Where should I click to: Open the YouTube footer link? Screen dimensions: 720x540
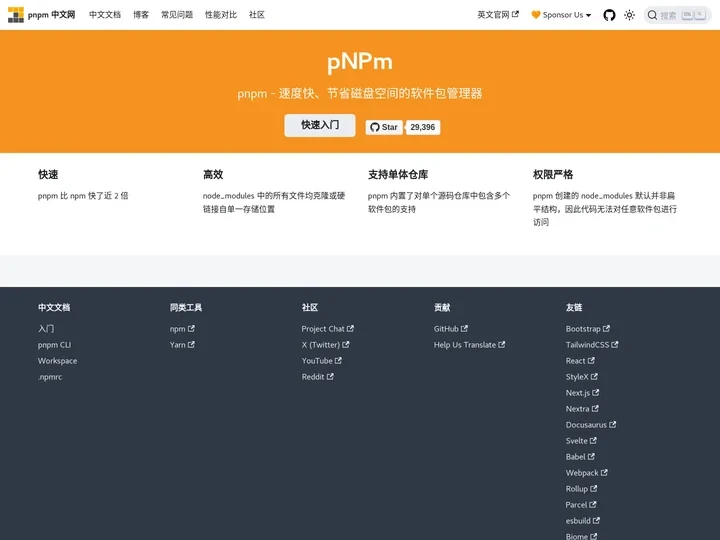[321, 361]
